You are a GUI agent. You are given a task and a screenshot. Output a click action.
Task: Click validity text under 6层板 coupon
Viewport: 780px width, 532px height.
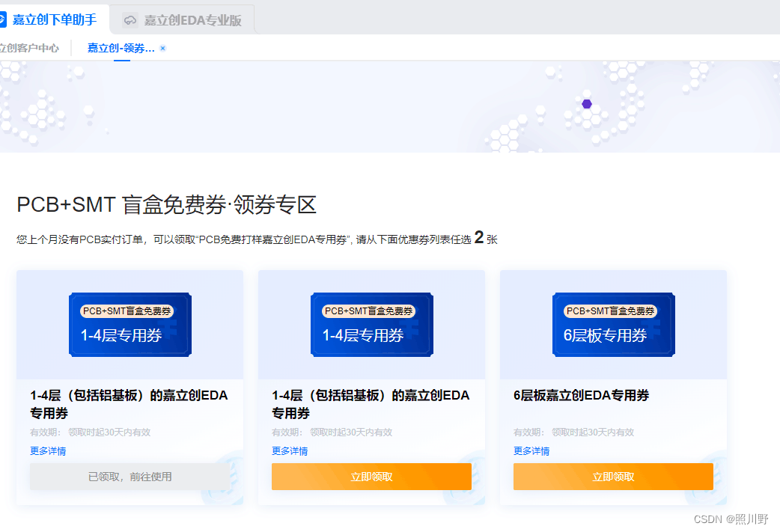click(x=573, y=432)
